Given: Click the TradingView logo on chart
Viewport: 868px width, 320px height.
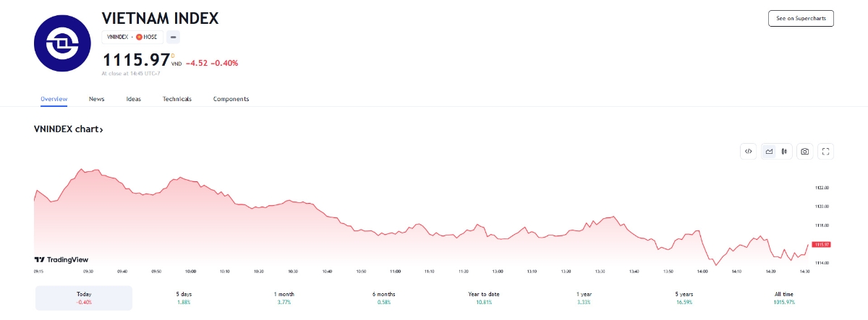Looking at the screenshot, I should tap(61, 260).
